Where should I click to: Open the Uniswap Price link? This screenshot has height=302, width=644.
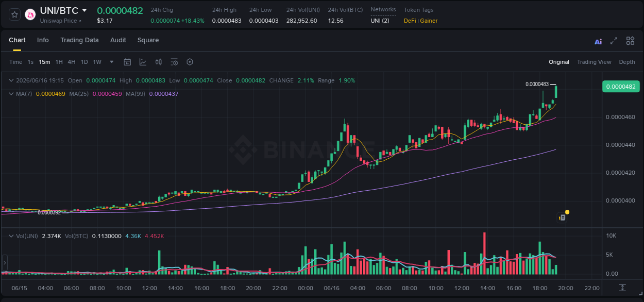(x=60, y=21)
